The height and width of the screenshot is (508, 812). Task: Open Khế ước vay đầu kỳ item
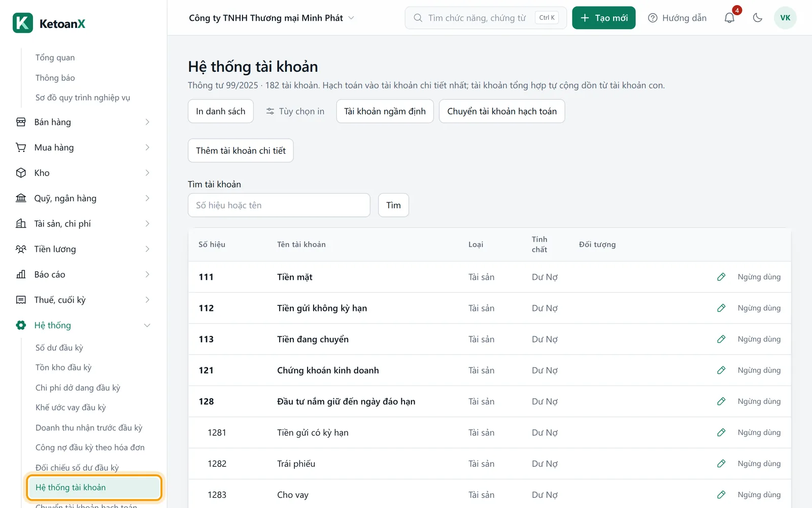coord(71,407)
